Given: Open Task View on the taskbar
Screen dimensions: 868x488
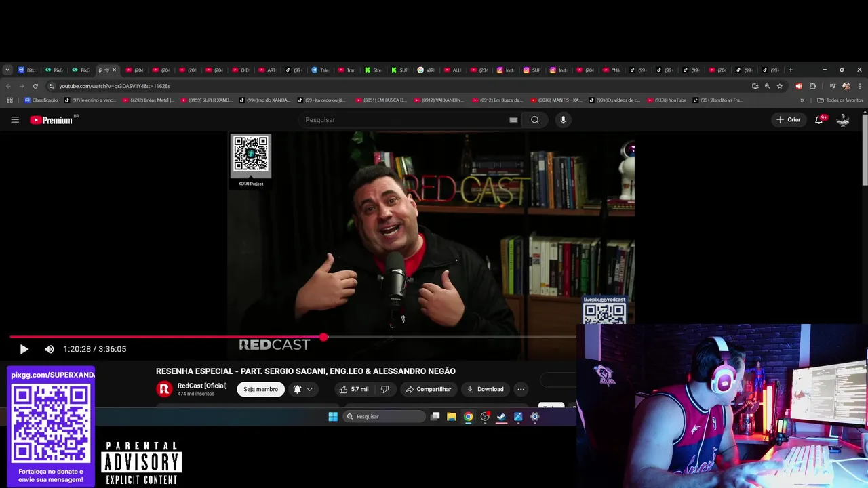Looking at the screenshot, I should pos(435,417).
